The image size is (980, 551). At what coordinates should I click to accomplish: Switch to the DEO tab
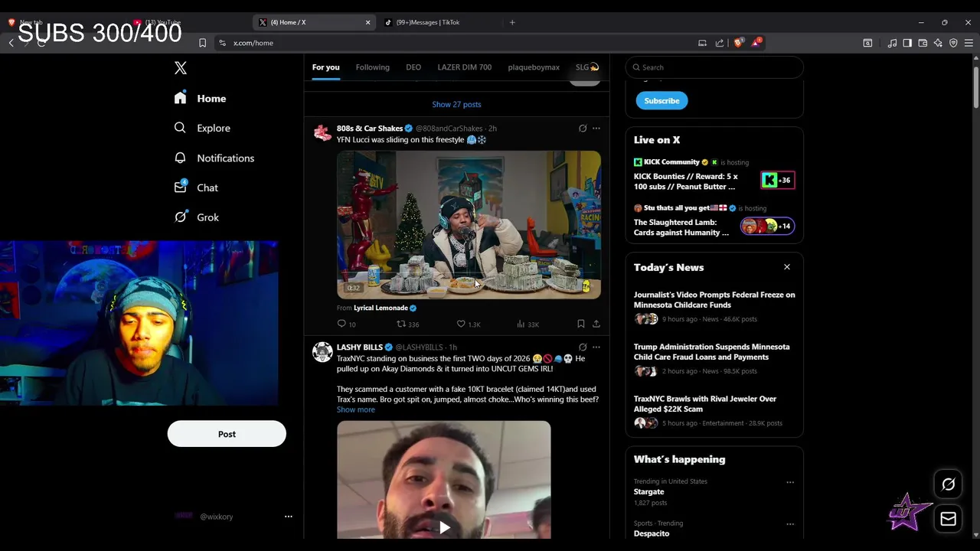point(413,67)
